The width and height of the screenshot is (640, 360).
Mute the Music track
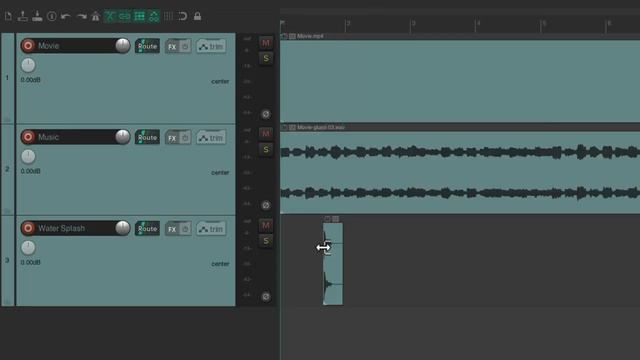tap(266, 133)
